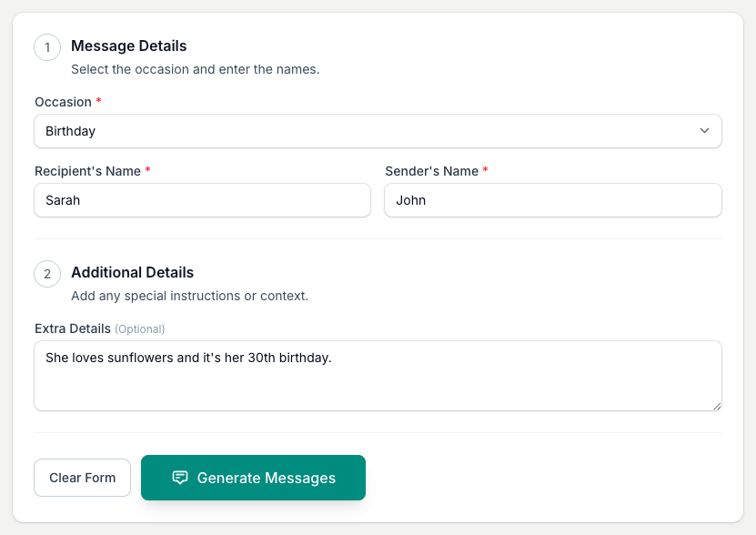The image size is (756, 535).
Task: Click the step 1 circle badge
Action: (x=47, y=47)
